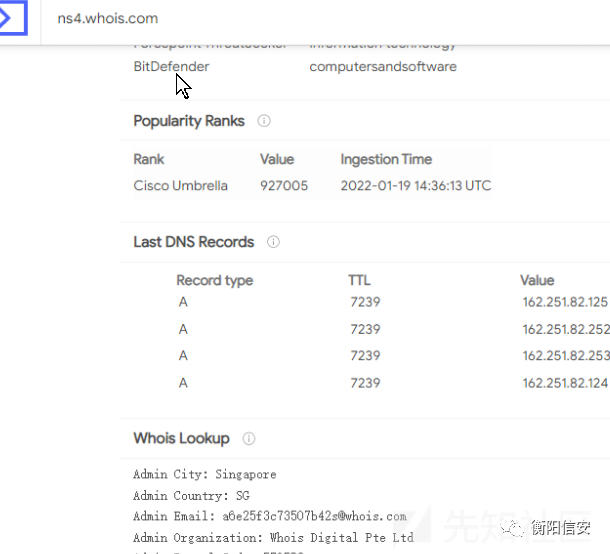Image resolution: width=610 pixels, height=554 pixels.
Task: Select timestamp 2022-01-19 14:36:13 UTC
Action: (416, 186)
